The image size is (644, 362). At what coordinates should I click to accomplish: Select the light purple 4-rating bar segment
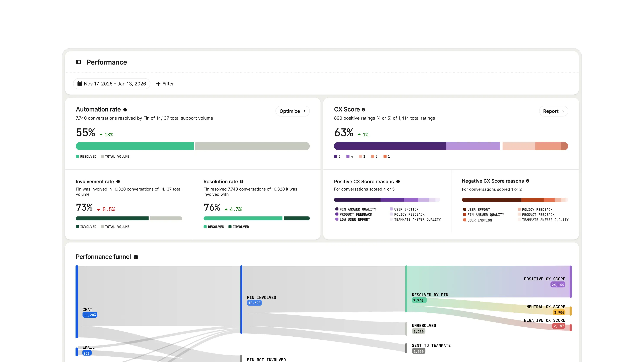tap(473, 146)
